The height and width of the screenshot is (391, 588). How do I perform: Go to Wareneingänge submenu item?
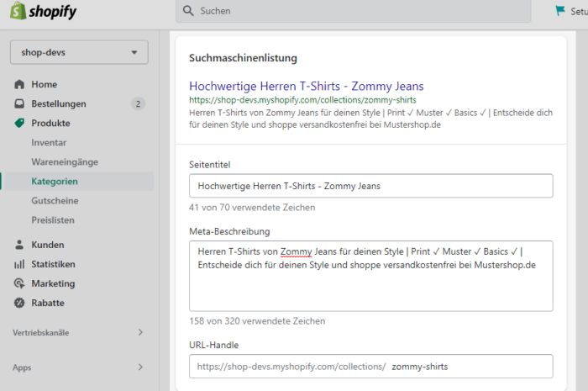pos(65,162)
